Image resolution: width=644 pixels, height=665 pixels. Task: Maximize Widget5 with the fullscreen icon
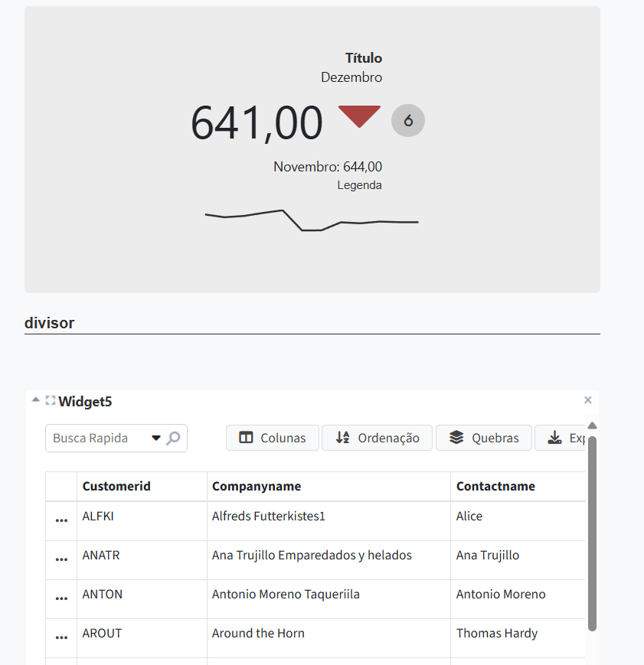point(51,400)
